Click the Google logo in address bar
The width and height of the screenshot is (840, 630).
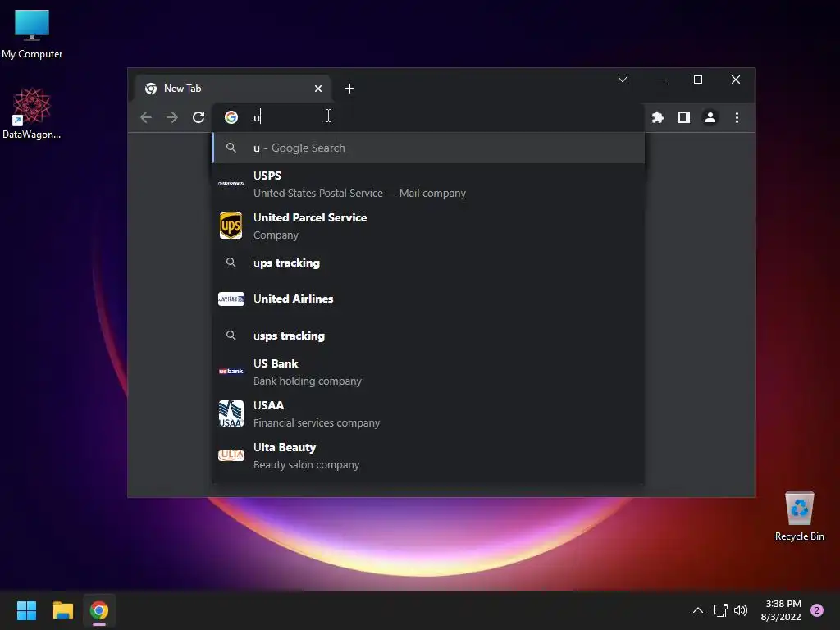[231, 117]
